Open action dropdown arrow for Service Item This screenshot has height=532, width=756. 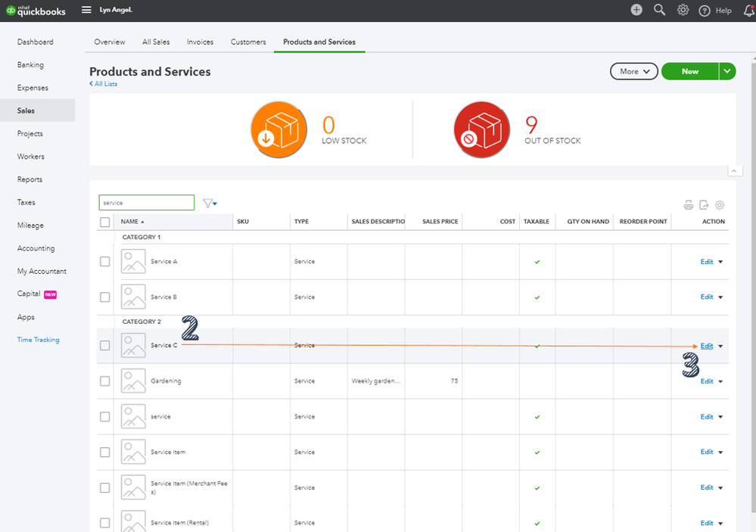coord(720,453)
